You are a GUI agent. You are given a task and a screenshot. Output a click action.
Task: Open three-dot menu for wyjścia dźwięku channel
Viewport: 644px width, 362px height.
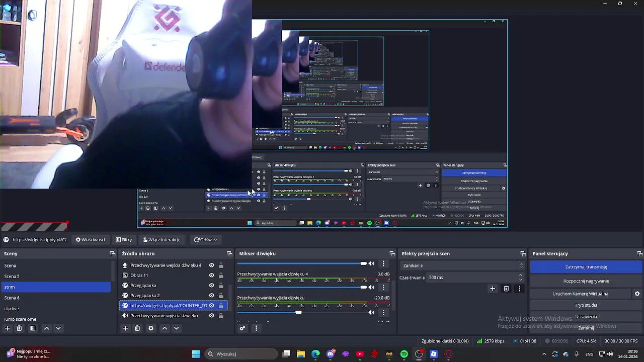383,312
